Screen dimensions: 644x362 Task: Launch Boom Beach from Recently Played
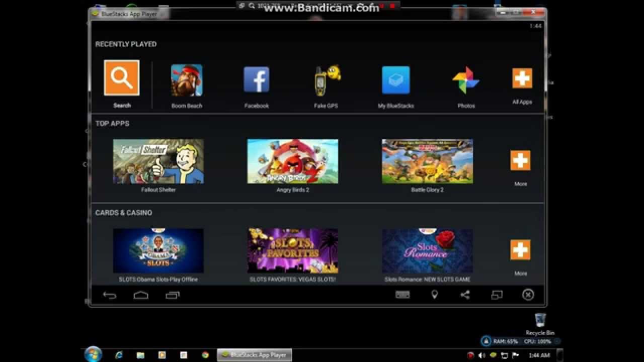tap(187, 80)
